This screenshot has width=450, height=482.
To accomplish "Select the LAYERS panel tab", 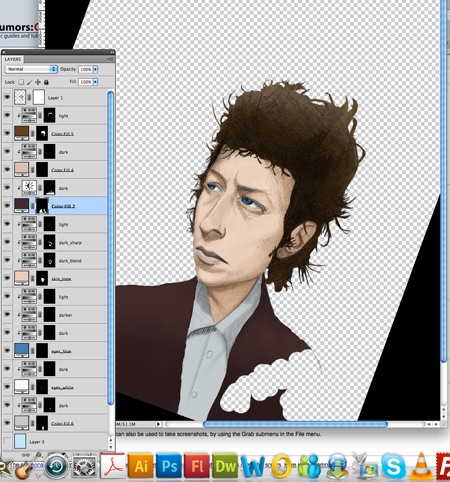I will click(13, 59).
